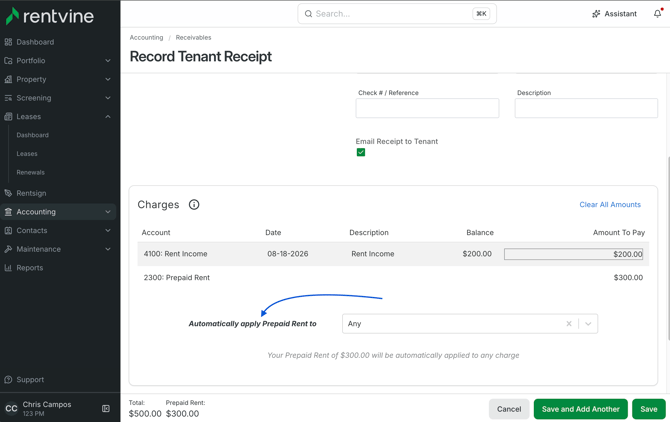Click the Clear All Amounts link

610,205
